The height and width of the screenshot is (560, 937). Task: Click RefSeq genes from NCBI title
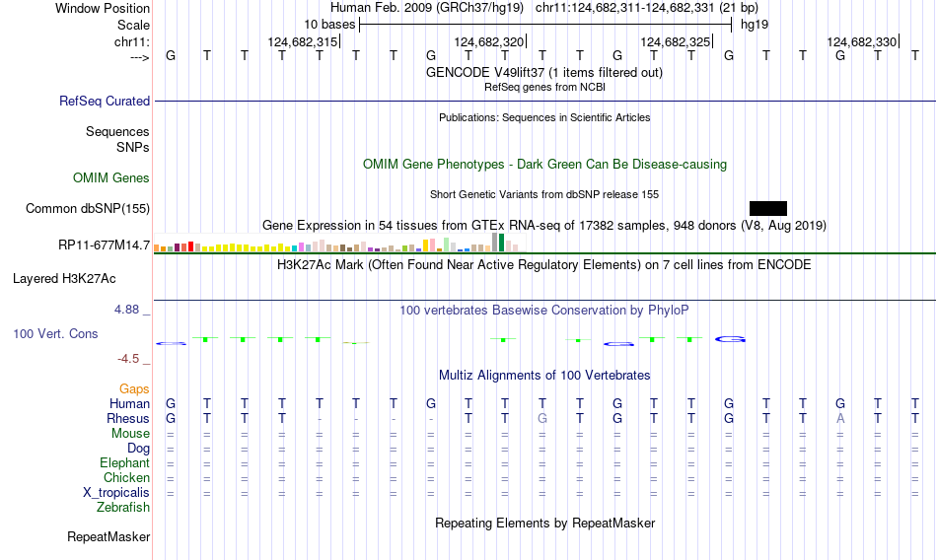point(544,88)
